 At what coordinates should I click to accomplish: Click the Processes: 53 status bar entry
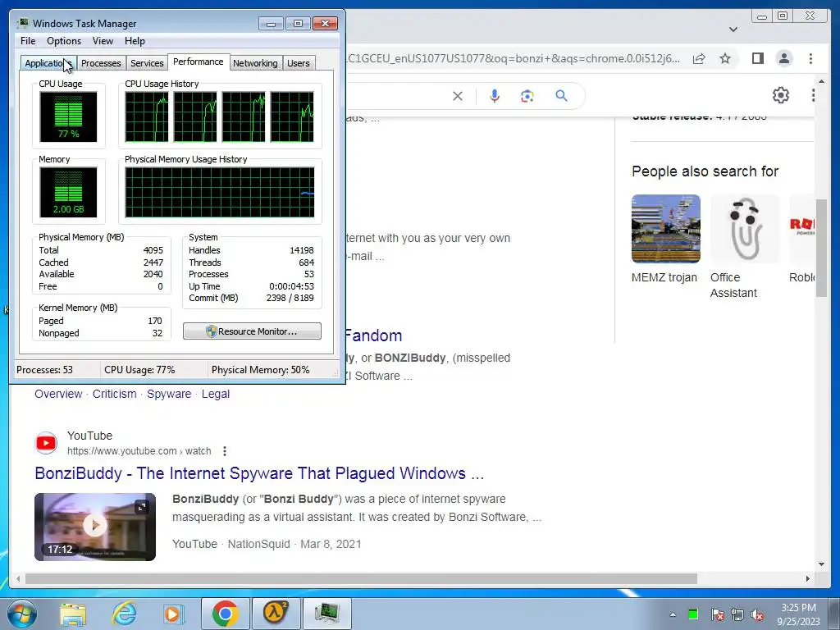coord(44,370)
